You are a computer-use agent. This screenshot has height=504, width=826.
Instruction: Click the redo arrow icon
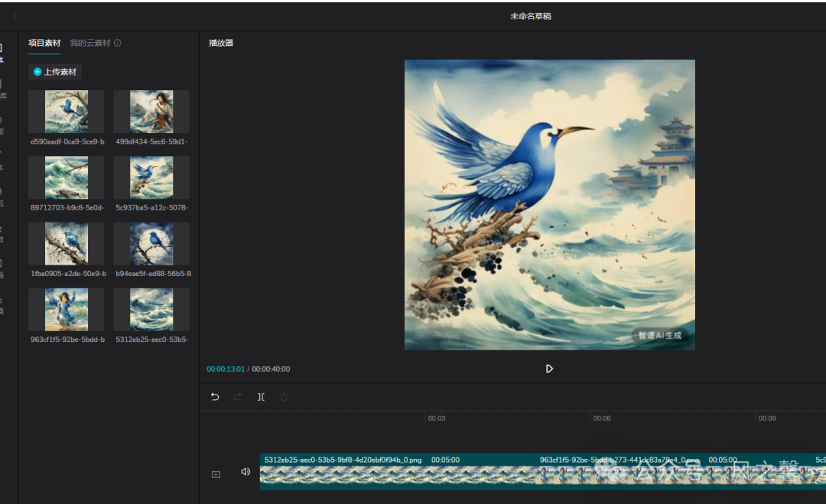238,397
